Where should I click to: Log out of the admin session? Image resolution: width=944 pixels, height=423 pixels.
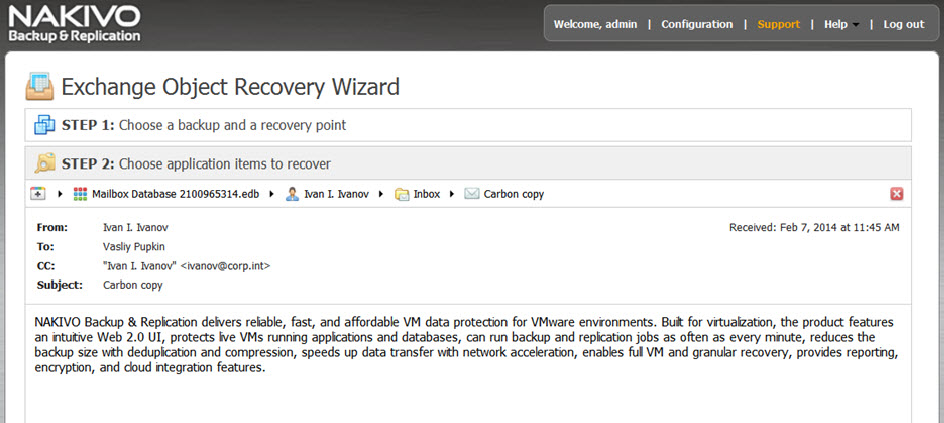(904, 24)
